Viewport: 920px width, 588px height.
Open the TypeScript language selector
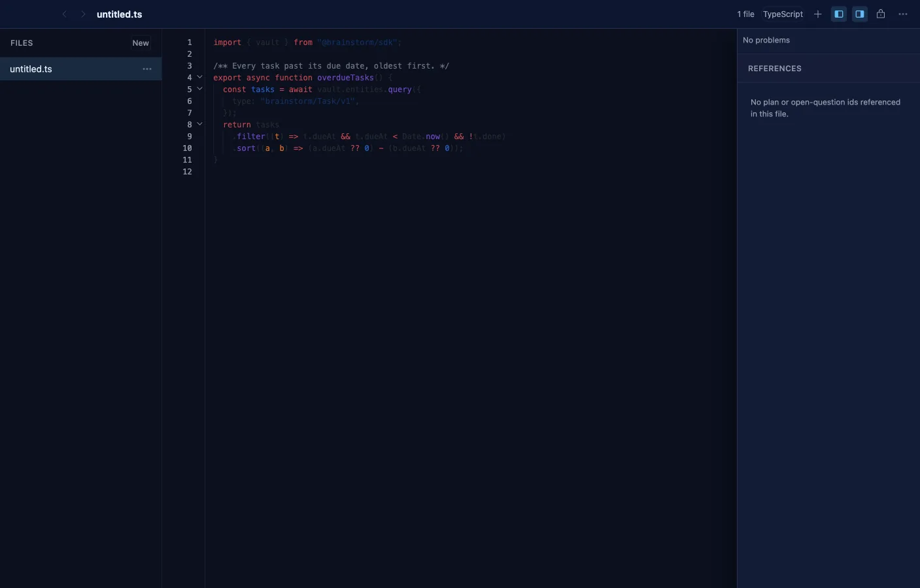pos(783,14)
